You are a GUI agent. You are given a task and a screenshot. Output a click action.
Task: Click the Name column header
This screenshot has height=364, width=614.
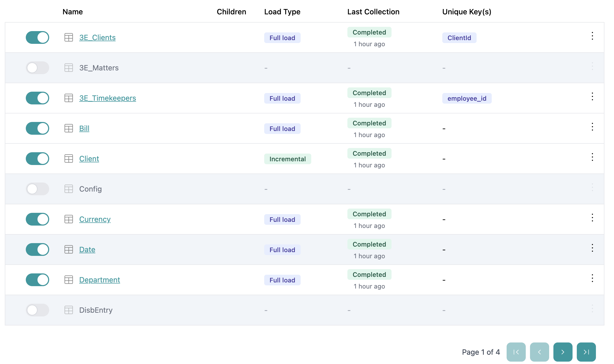(73, 12)
